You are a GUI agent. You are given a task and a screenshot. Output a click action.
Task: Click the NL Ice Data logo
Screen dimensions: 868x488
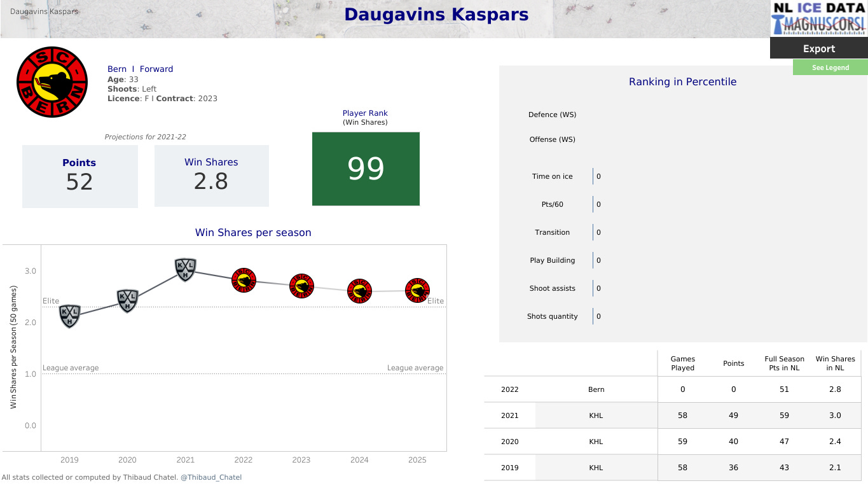(x=818, y=18)
